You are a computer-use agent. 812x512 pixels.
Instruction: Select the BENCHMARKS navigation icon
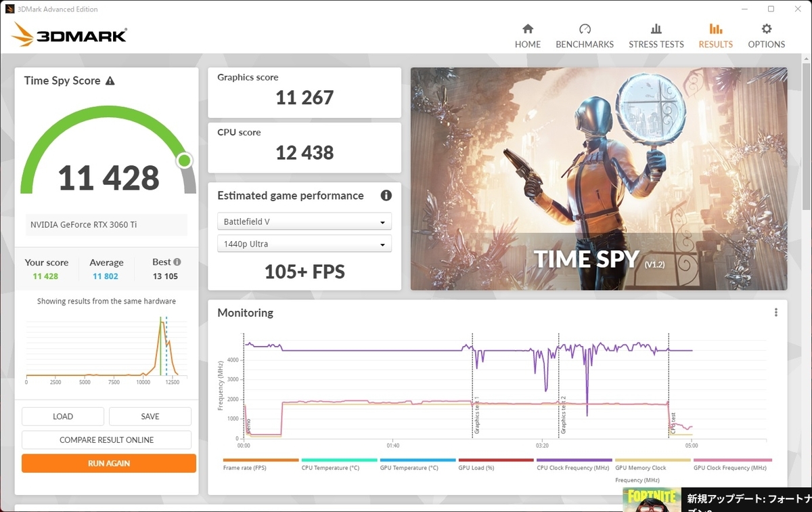[x=585, y=30]
